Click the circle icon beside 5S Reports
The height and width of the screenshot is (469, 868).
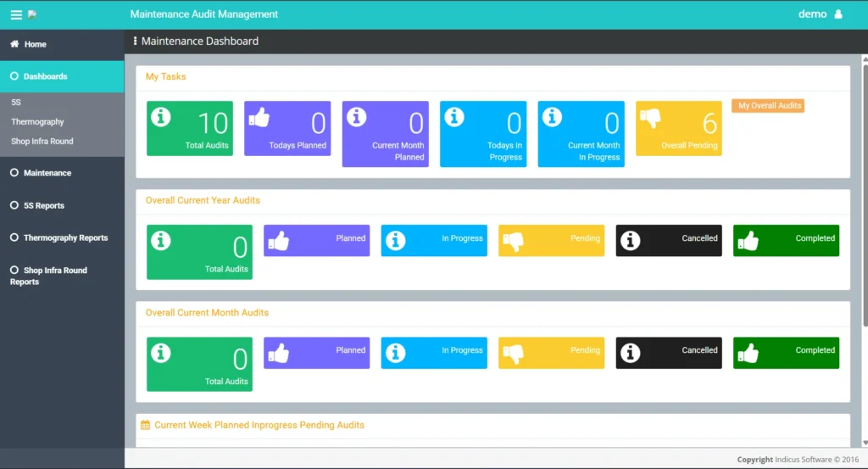coord(14,205)
